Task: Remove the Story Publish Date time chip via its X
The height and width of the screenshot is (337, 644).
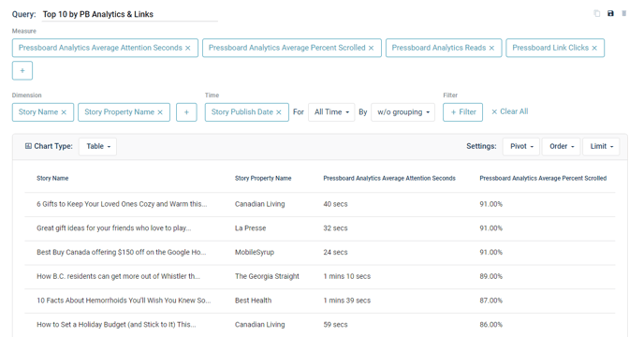Action: tap(279, 112)
